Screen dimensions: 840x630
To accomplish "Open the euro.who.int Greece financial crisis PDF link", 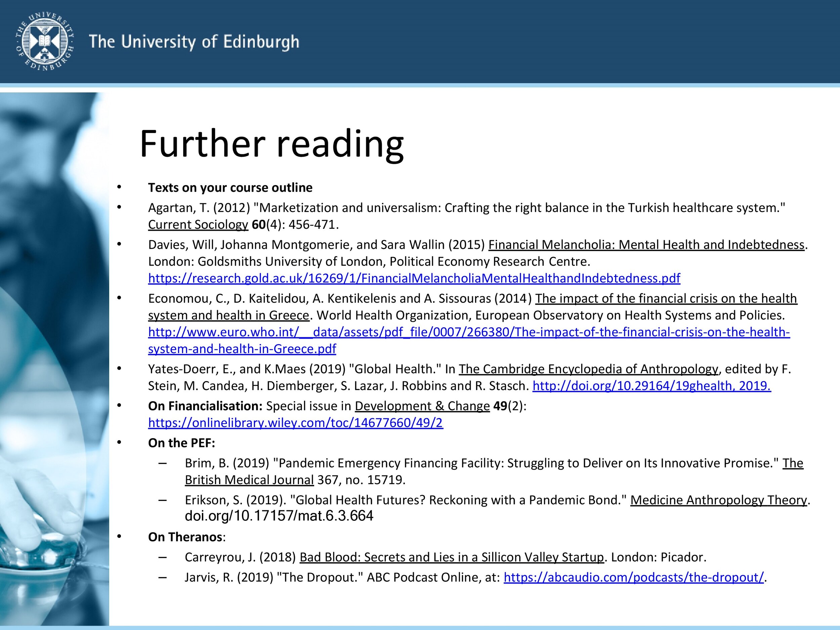I will pos(469,341).
